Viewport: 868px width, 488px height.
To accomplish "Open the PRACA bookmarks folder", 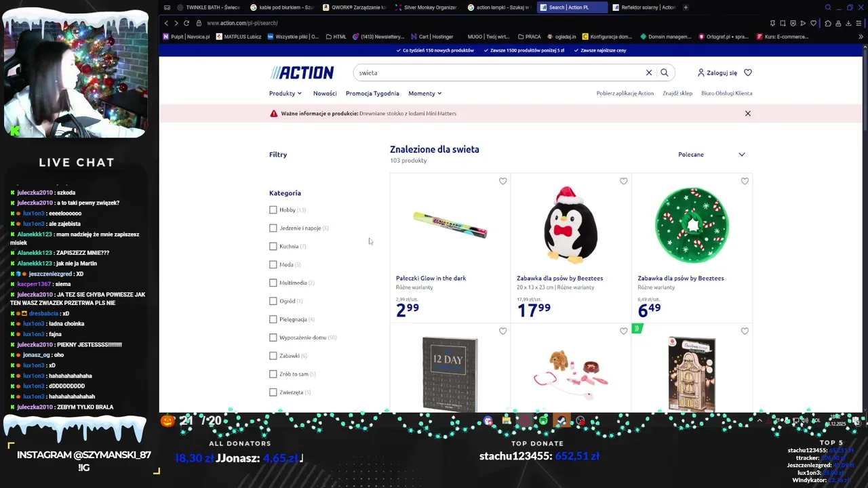I will click(x=529, y=37).
